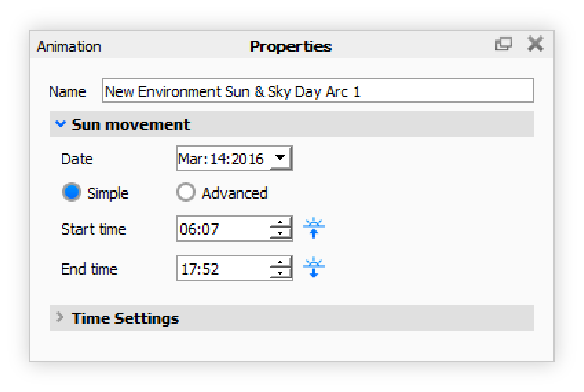Click the Sun movement header text
This screenshot has height=392, width=584.
coord(131,125)
